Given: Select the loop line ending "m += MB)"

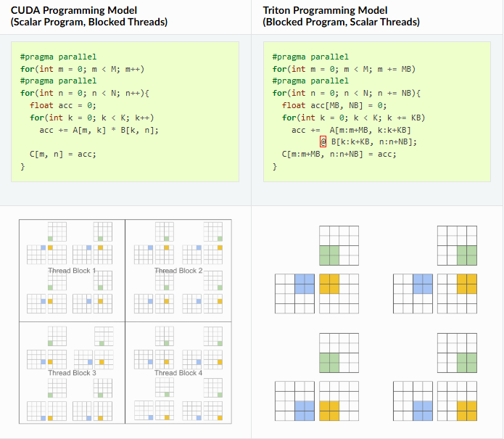Looking at the screenshot, I should (x=344, y=69).
